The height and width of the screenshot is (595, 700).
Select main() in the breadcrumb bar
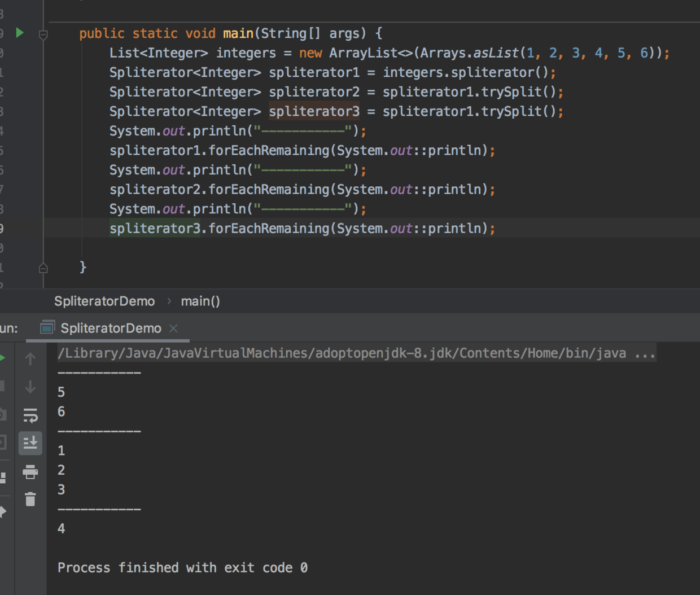(200, 301)
